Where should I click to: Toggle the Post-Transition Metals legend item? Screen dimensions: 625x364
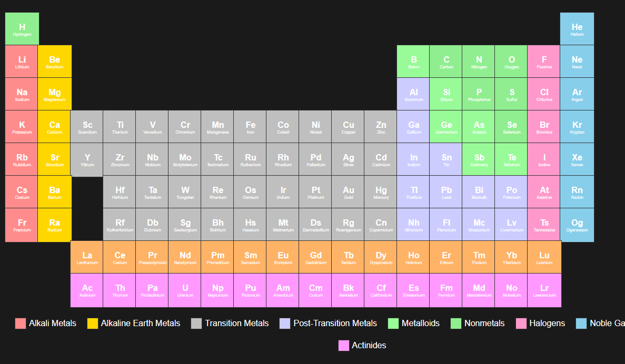click(x=329, y=323)
